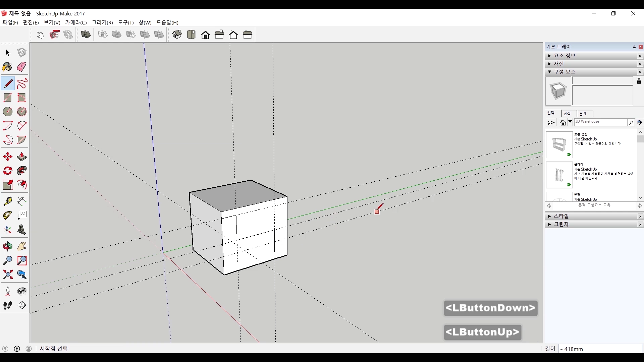Close the 재질 panel
The width and height of the screenshot is (644, 362).
tap(640, 64)
